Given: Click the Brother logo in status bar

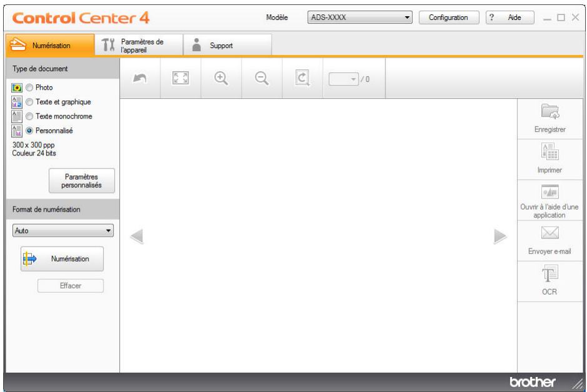Looking at the screenshot, I should click(x=532, y=382).
